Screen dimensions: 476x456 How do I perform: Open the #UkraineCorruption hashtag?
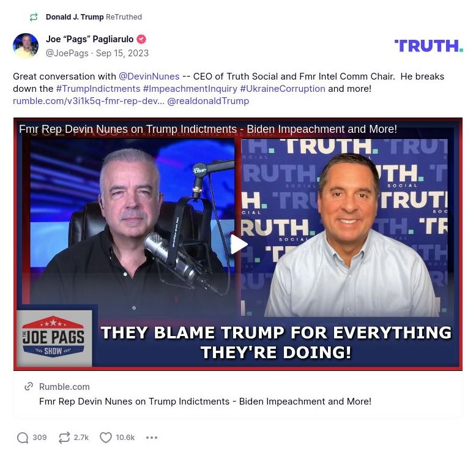[x=283, y=89]
